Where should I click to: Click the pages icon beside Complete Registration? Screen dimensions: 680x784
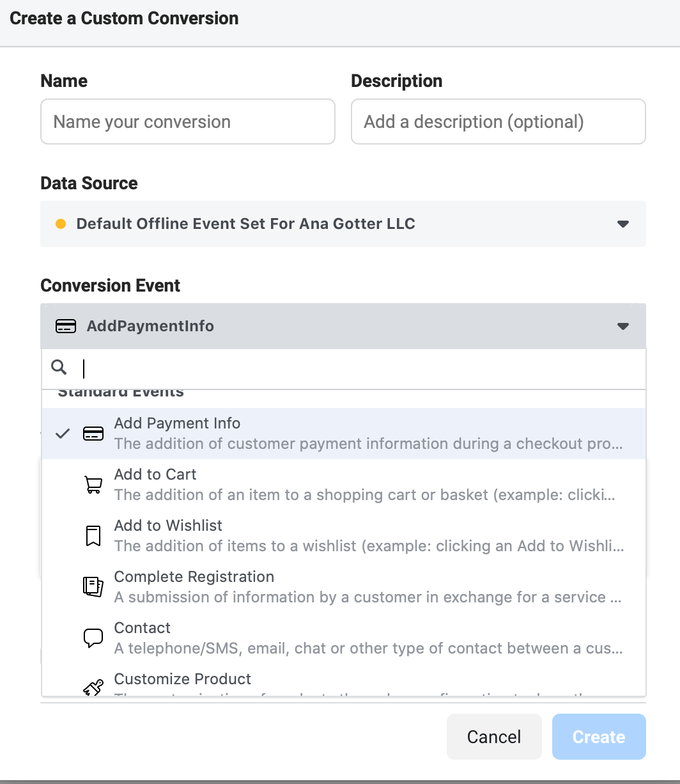[93, 586]
